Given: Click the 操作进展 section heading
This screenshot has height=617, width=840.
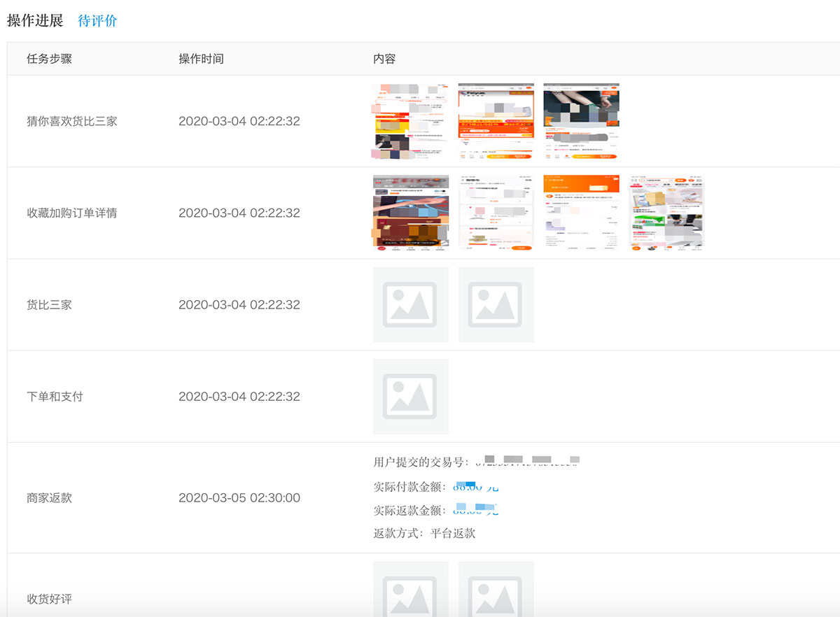Looking at the screenshot, I should pos(35,21).
